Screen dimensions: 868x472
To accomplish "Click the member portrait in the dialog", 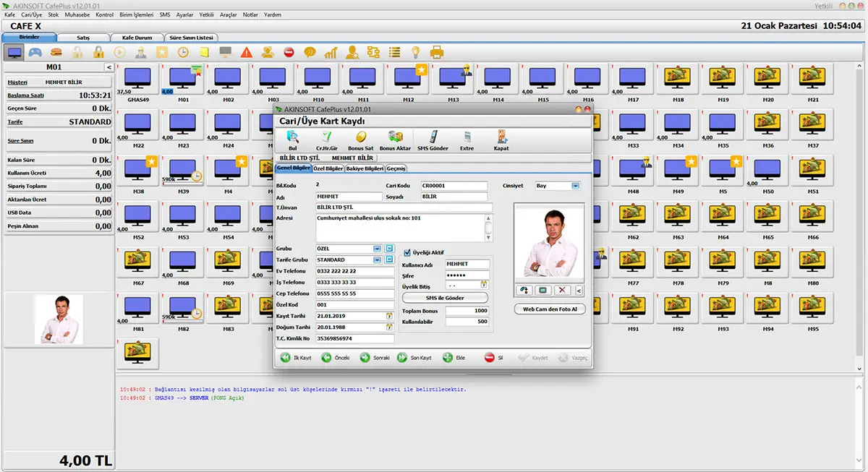I will [549, 243].
